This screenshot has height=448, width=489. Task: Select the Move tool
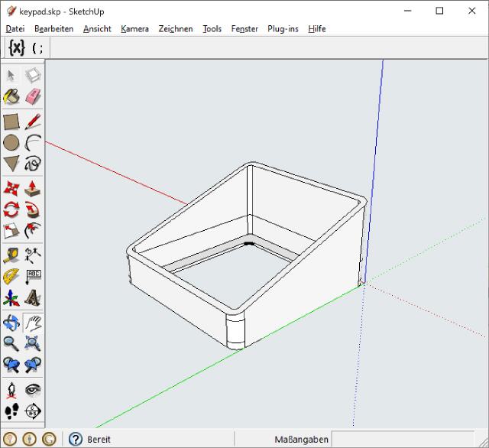[x=11, y=188]
